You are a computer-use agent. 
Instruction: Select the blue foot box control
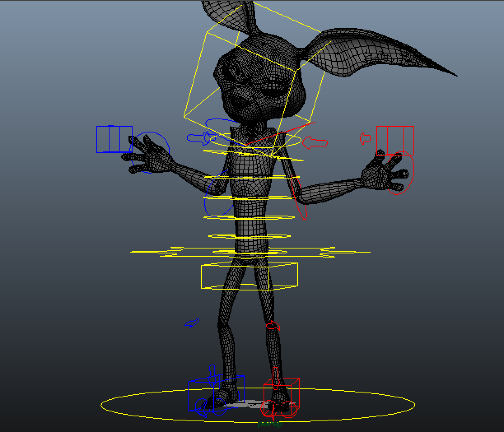pos(216,393)
